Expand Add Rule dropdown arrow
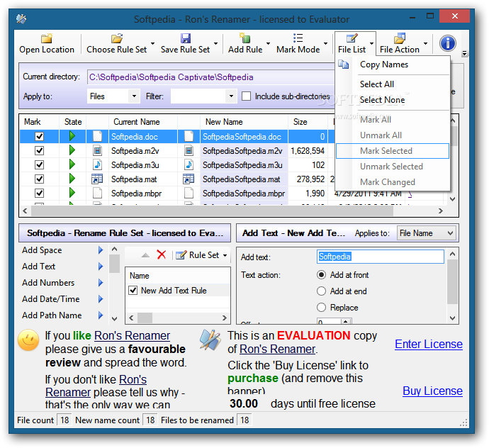 coord(268,43)
